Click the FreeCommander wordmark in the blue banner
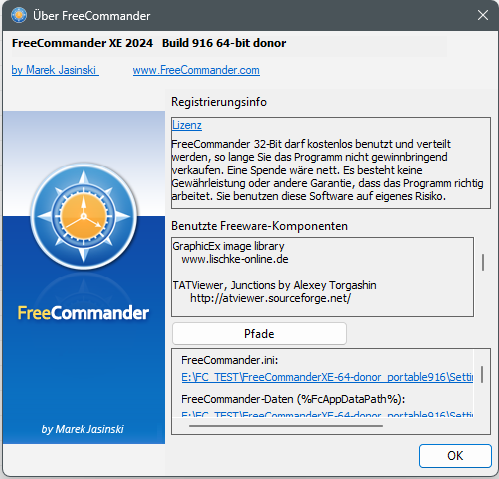Image resolution: width=499 pixels, height=479 pixels. click(x=83, y=313)
